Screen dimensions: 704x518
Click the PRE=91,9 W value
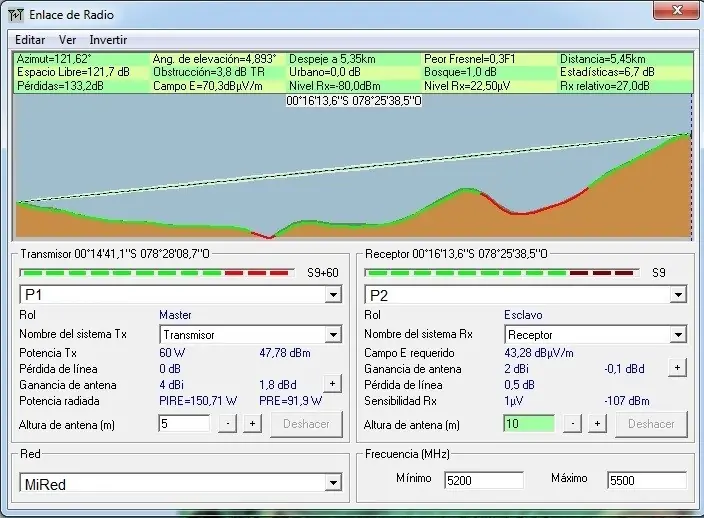290,400
